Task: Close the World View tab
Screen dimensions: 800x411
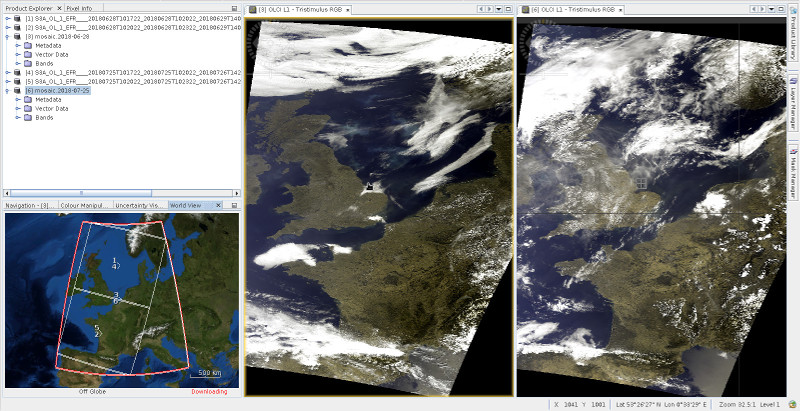Action: 218,206
